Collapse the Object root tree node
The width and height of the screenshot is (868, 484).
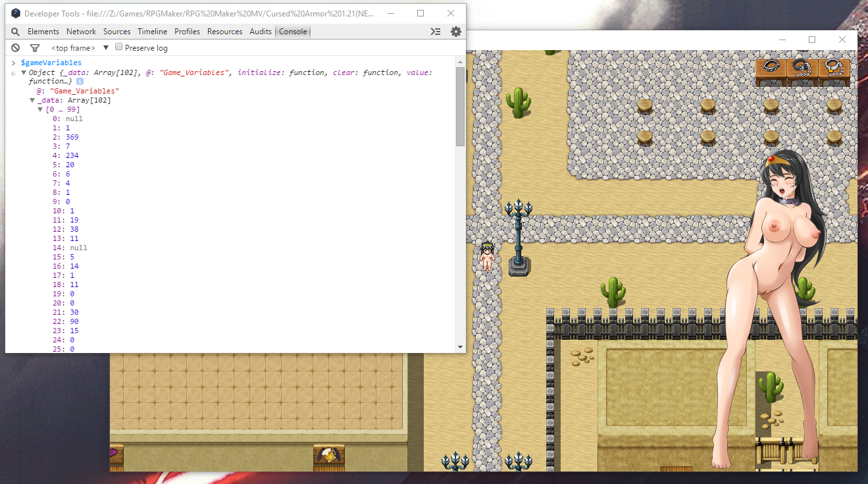tap(24, 72)
